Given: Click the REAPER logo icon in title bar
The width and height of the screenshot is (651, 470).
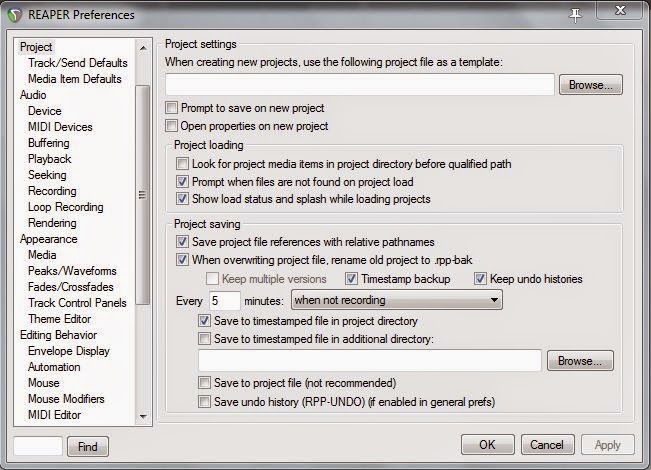Looking at the screenshot, I should coord(15,15).
